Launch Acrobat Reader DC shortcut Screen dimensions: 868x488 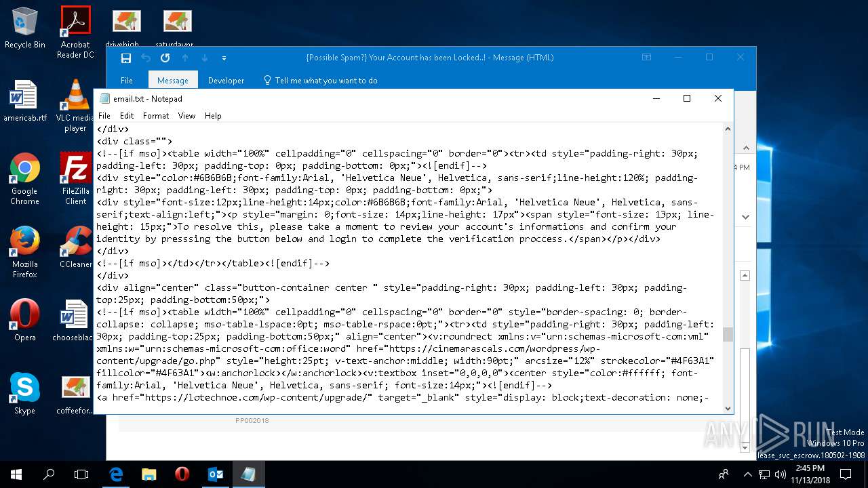tap(75, 33)
